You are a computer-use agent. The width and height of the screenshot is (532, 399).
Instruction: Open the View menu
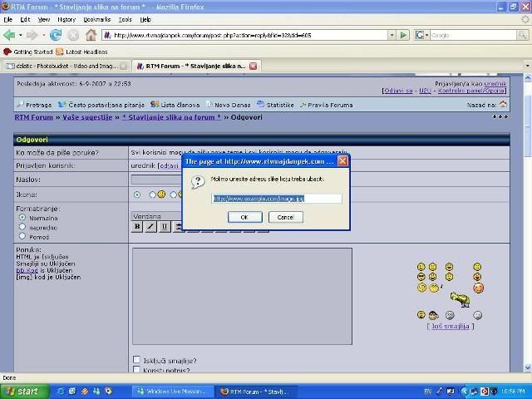click(44, 20)
